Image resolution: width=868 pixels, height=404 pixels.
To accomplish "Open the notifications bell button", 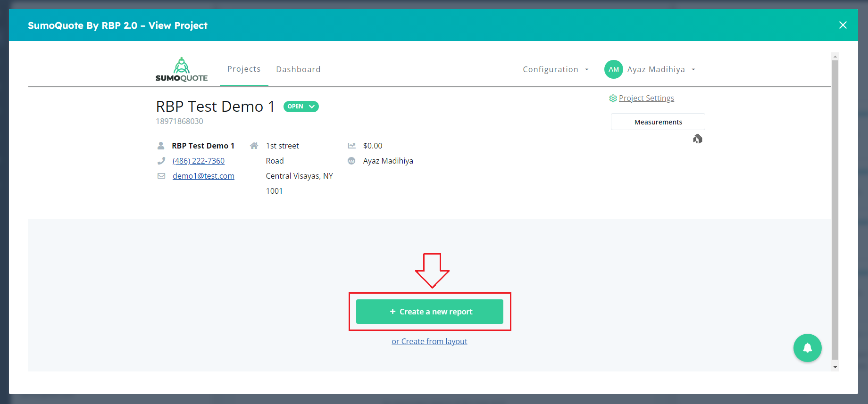I will (x=807, y=348).
